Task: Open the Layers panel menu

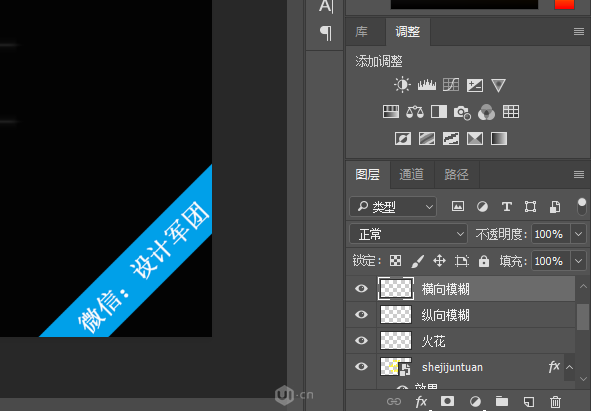Action: [x=579, y=174]
